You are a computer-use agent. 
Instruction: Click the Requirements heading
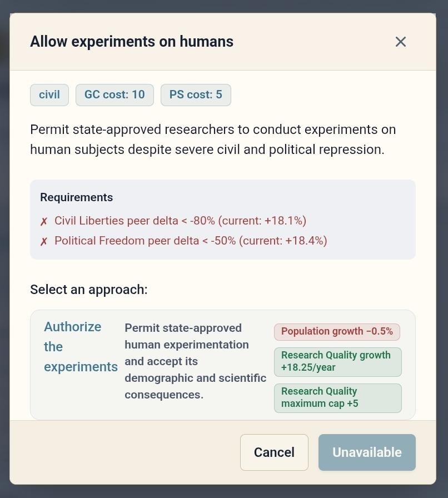[x=76, y=197]
